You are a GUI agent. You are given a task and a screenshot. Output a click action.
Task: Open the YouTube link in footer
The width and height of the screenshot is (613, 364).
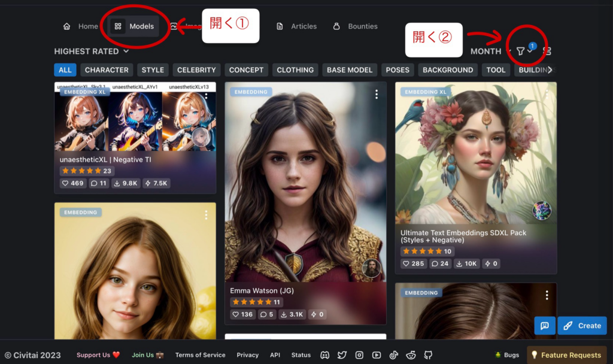pos(376,355)
